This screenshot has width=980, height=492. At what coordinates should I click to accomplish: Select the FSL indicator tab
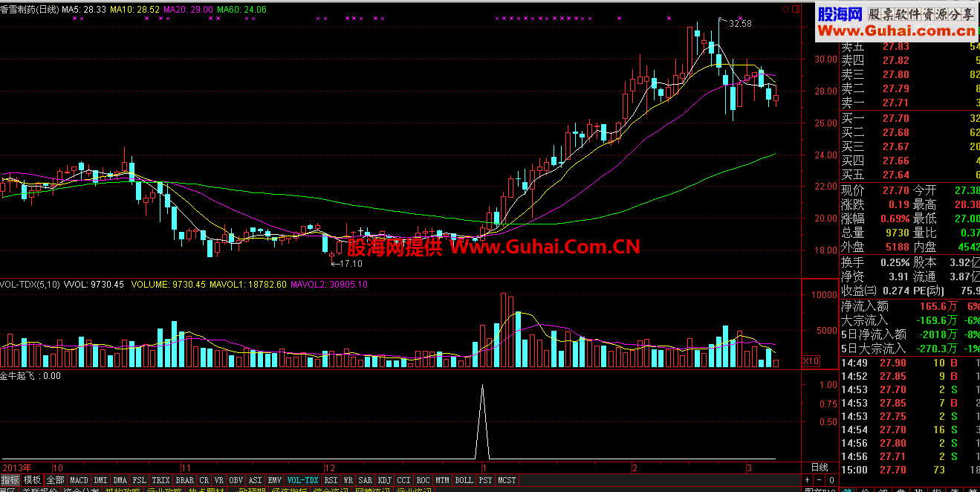(x=140, y=480)
